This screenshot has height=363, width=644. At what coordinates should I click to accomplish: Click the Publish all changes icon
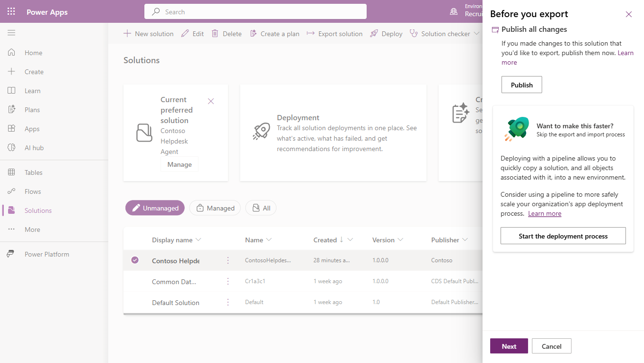[495, 29]
